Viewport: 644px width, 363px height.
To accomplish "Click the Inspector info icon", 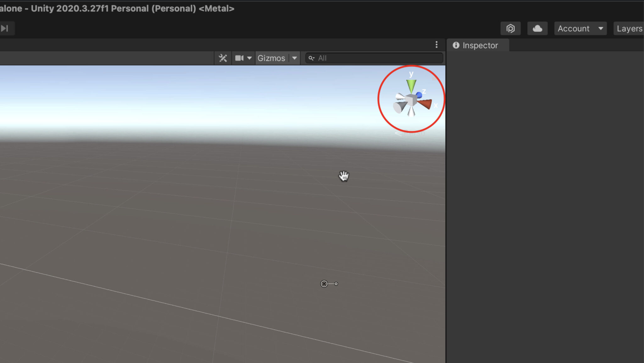I will coord(456,45).
